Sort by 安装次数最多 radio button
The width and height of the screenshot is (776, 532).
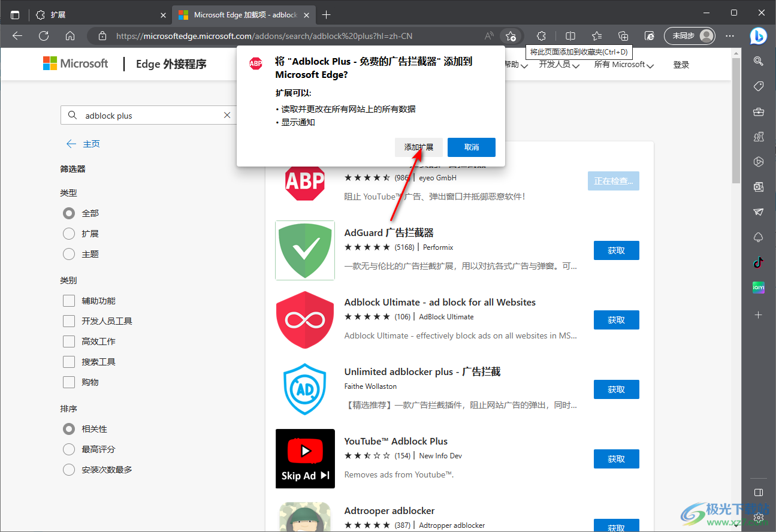[x=69, y=470]
